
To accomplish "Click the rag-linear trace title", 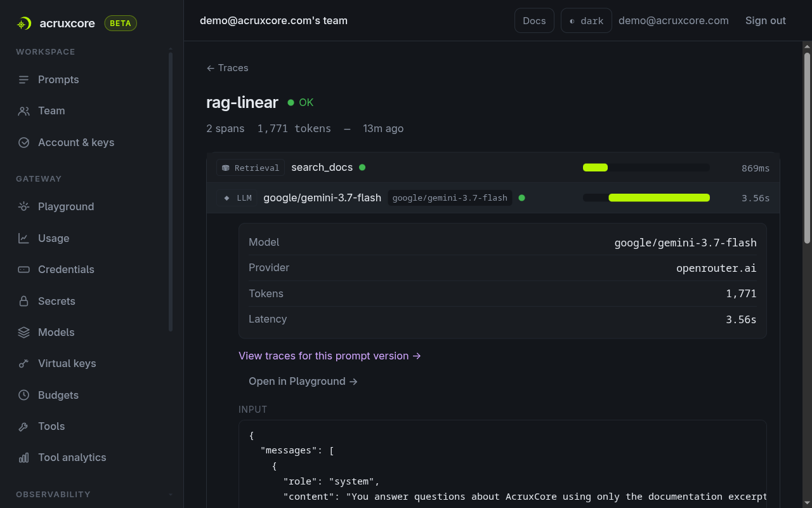I will [x=242, y=102].
